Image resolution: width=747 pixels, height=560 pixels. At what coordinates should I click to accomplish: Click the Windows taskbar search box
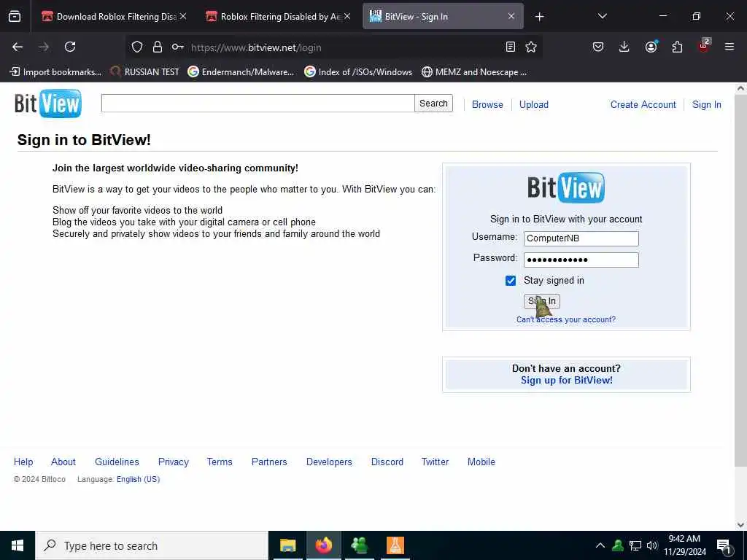pos(152,545)
